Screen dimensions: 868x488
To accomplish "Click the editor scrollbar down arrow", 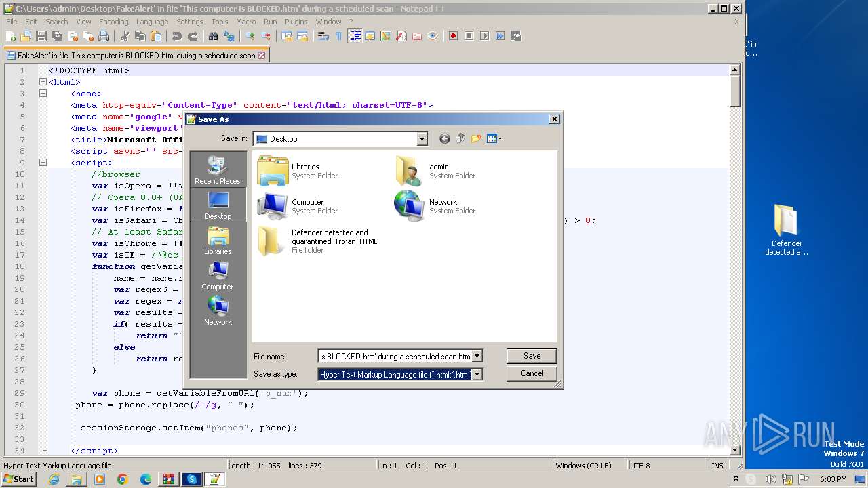I will click(734, 449).
